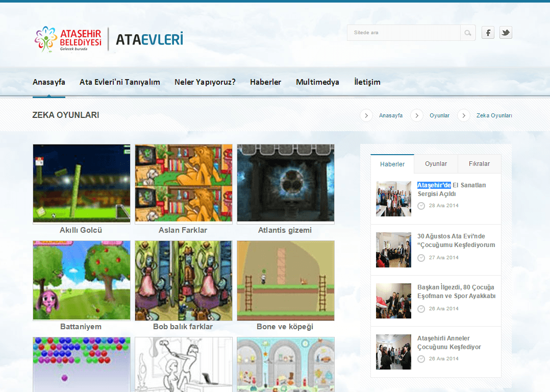Open the Multimedya menu item
Screen dimensions: 550x392
[x=317, y=82]
